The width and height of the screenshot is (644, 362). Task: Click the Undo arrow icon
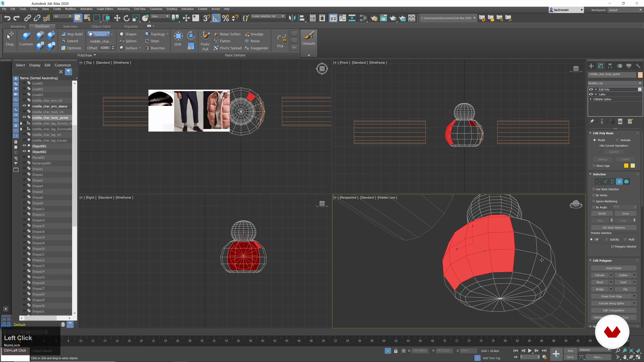click(x=7, y=18)
